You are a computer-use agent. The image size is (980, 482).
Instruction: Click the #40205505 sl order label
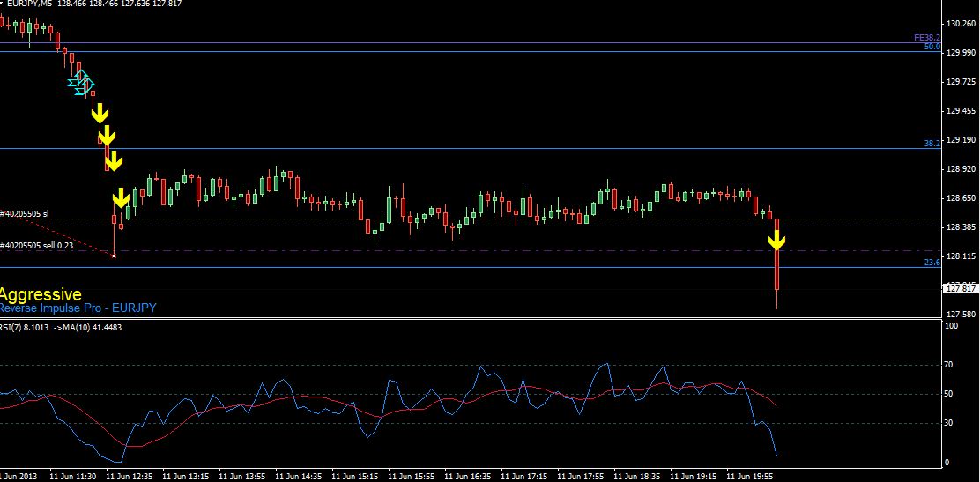[25, 214]
